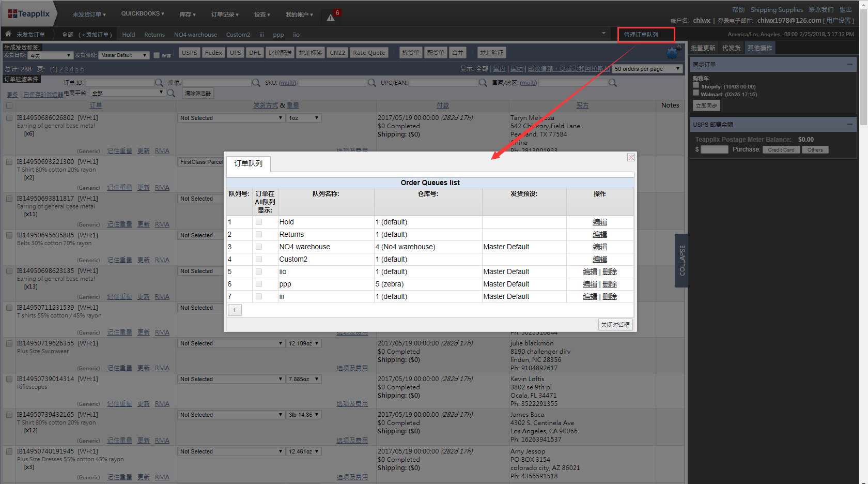The width and height of the screenshot is (868, 484).
Task: Open the 50 orders per page dropdown
Action: tap(647, 69)
